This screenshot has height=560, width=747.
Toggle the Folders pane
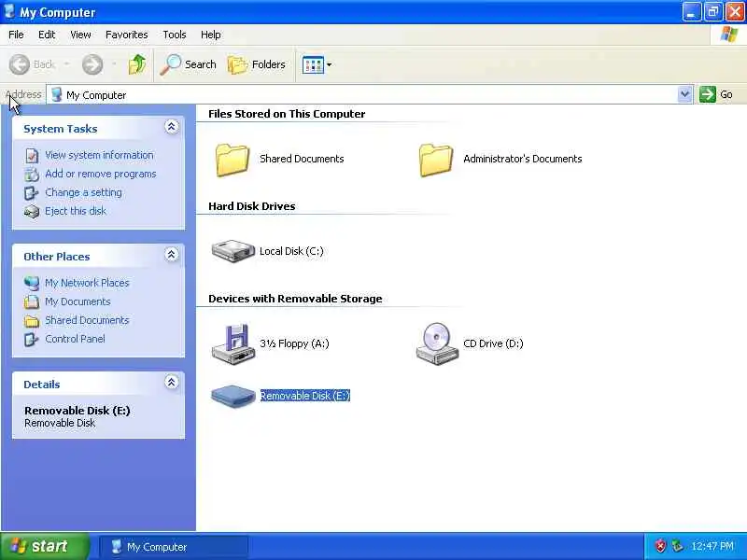click(256, 64)
